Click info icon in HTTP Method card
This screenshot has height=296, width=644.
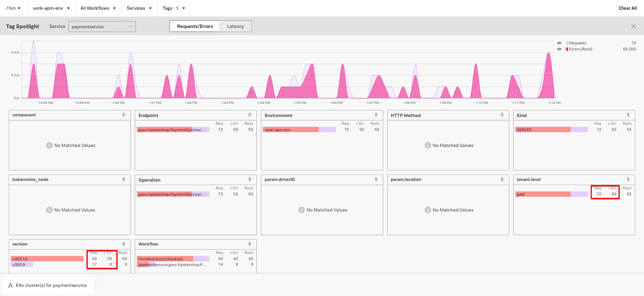427,145
